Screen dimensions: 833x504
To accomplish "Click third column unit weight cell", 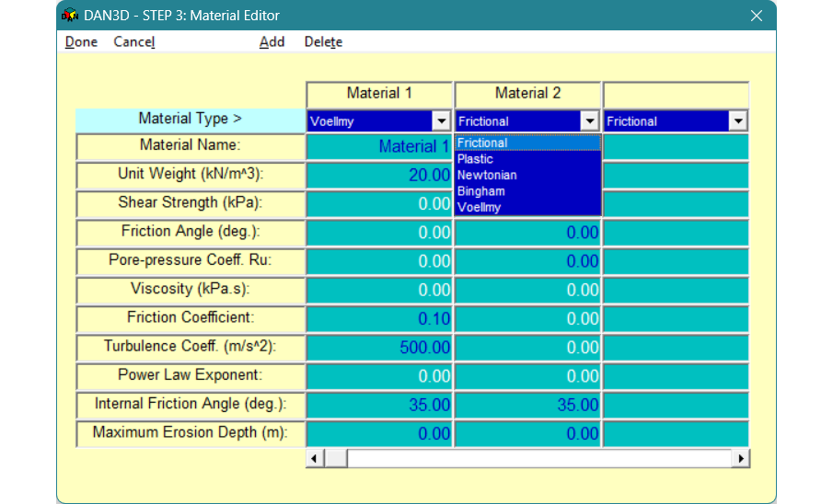I will coord(676,176).
